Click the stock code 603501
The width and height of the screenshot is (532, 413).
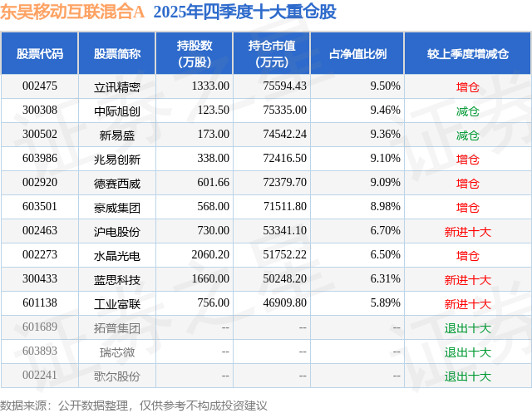(x=39, y=207)
